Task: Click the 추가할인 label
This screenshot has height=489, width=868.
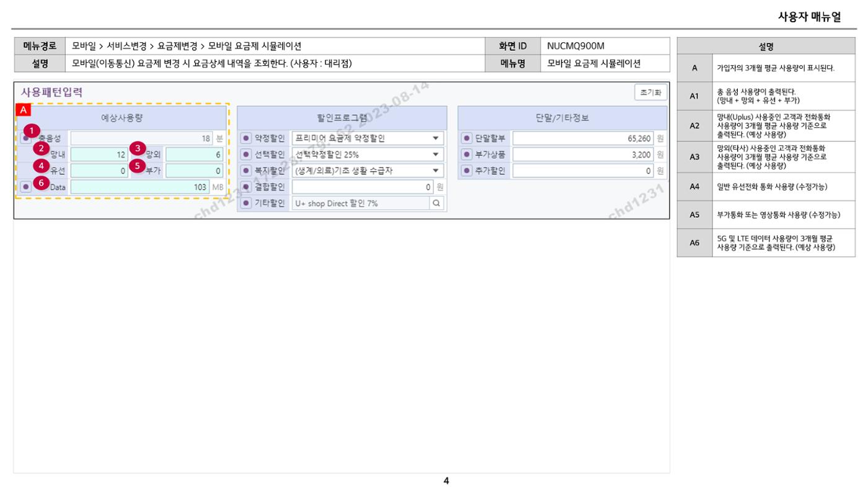Action: 490,171
